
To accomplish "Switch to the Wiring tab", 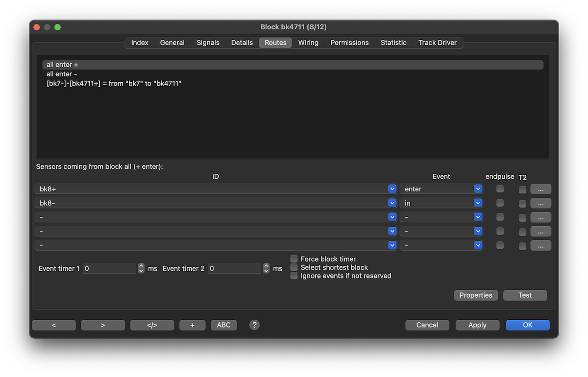I will click(x=308, y=43).
